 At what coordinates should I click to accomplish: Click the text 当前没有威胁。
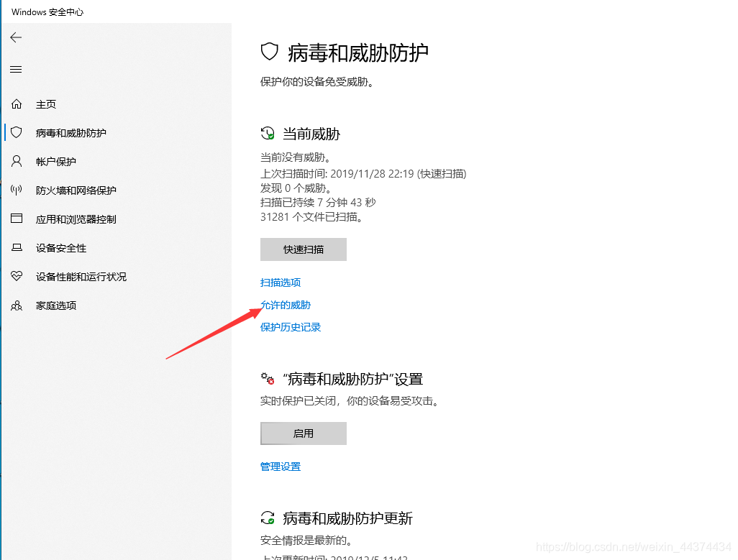click(296, 157)
